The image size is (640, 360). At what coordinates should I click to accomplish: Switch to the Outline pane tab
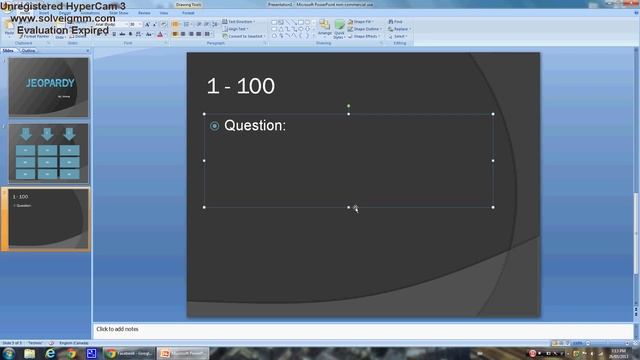point(28,51)
